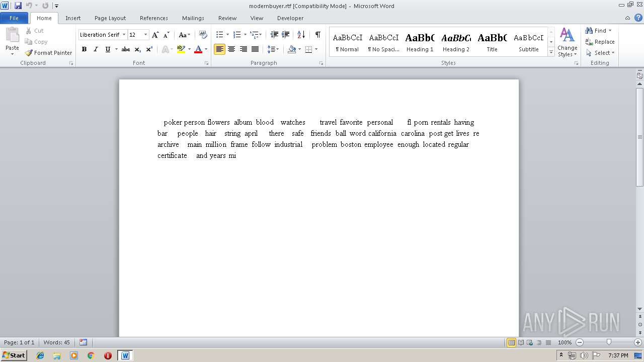Select the Cut scissors icon
This screenshot has width=644, height=362.
pyautogui.click(x=29, y=31)
